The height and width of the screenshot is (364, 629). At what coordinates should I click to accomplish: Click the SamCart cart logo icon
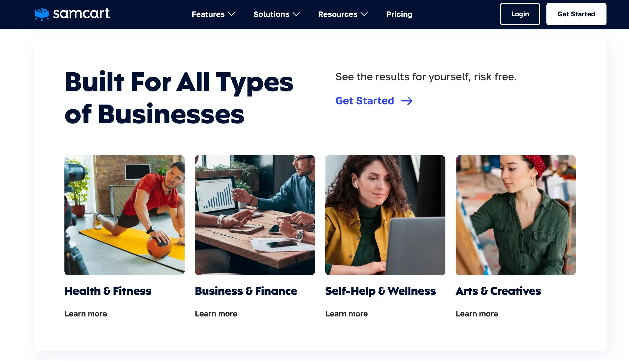click(x=41, y=14)
